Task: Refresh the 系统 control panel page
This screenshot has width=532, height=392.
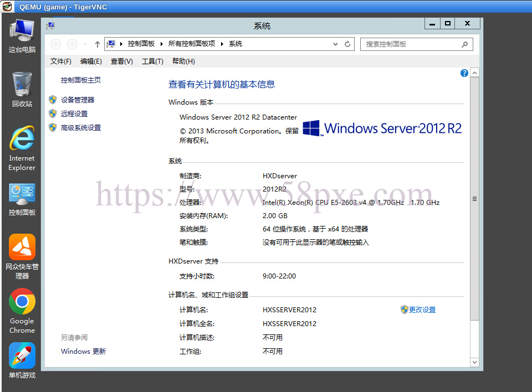Action: pyautogui.click(x=347, y=44)
